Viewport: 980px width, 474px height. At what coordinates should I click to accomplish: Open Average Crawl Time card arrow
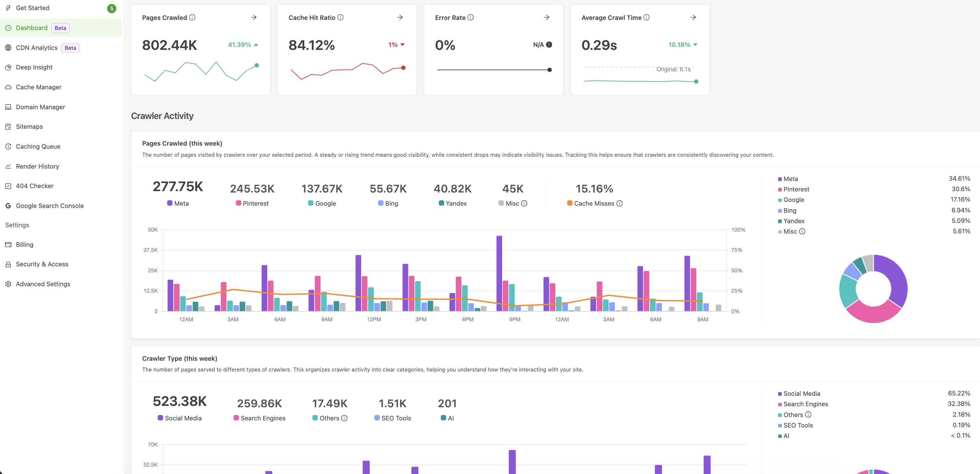click(x=693, y=18)
